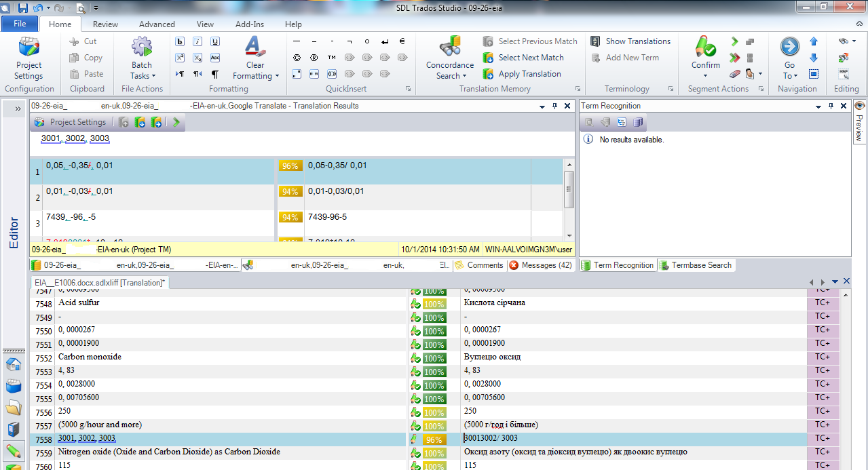Viewport: 868px width, 470px height.
Task: Insert the copyright symbol from QuickInsert
Action: 297,58
